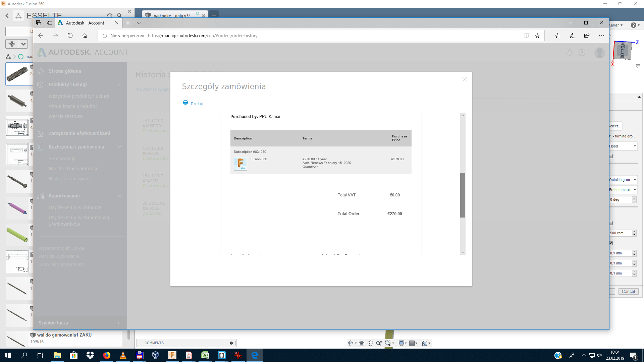Click Fusion 360 look at tool
The height and width of the screenshot is (362, 644).
click(362, 343)
